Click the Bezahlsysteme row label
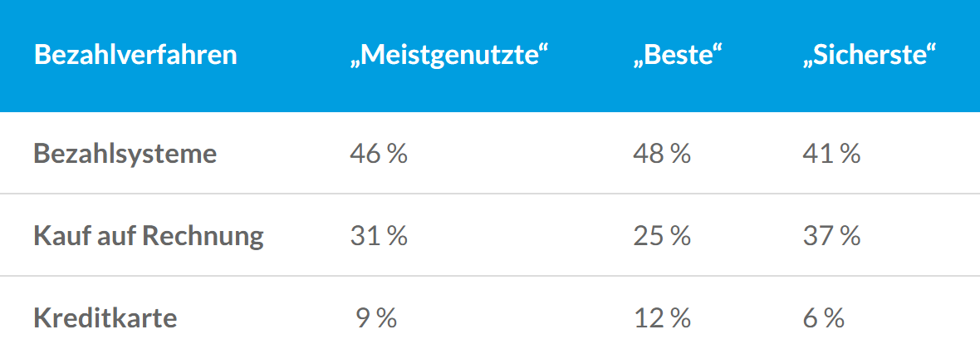Image resolution: width=980 pixels, height=354 pixels. click(x=125, y=154)
